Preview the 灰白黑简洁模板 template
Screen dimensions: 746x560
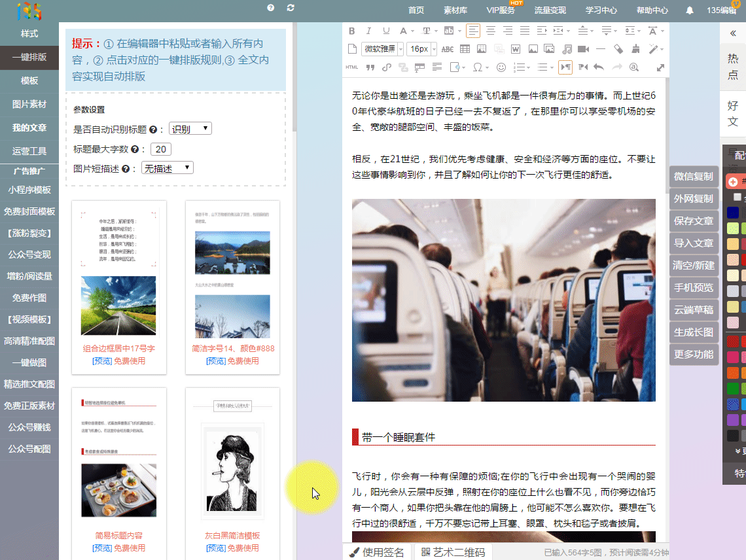(215, 548)
